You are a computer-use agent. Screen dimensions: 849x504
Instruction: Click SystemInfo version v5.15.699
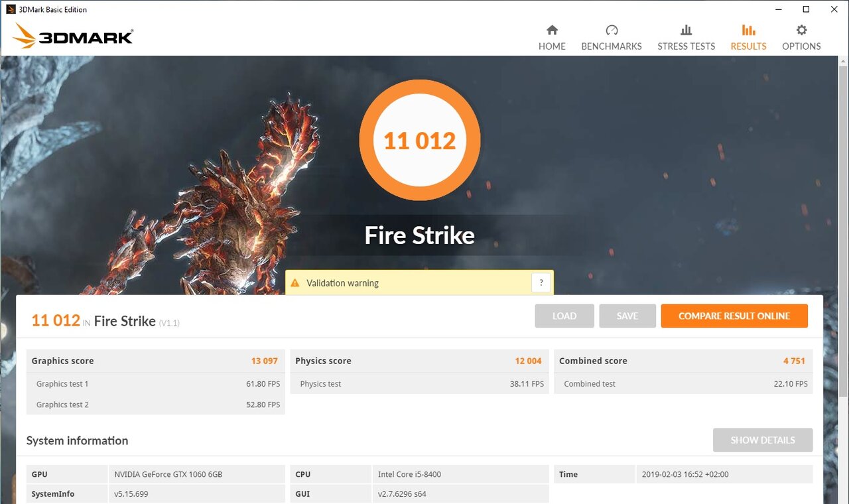[x=131, y=494]
